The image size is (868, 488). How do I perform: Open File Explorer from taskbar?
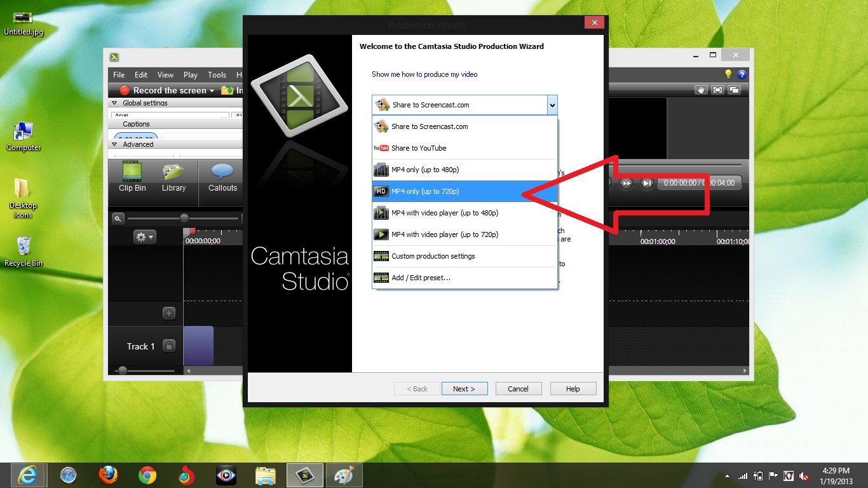tap(266, 475)
